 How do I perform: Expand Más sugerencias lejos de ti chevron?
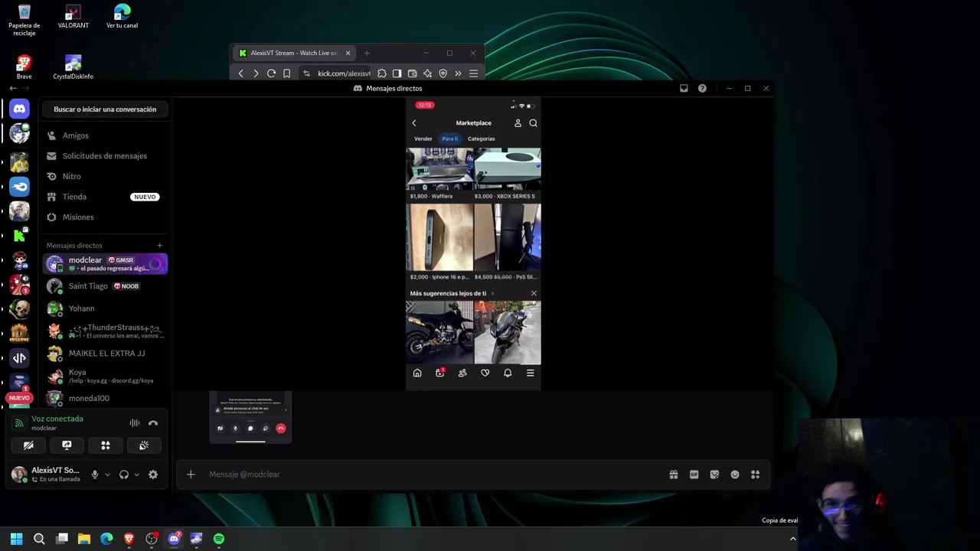pyautogui.click(x=492, y=293)
